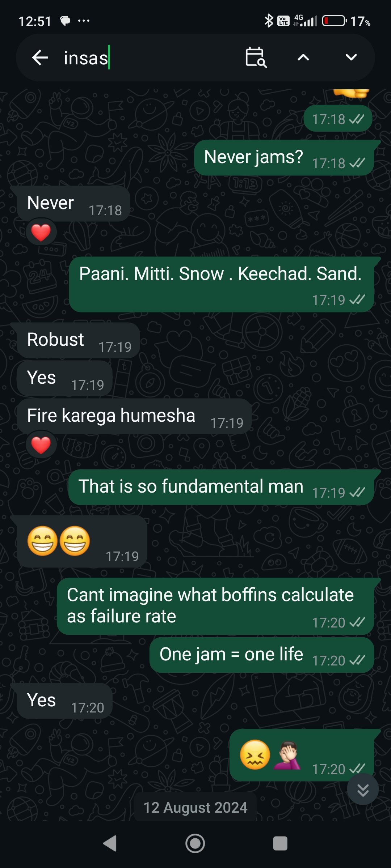Tap the Android recent apps button
The width and height of the screenshot is (391, 868).
pos(280,843)
